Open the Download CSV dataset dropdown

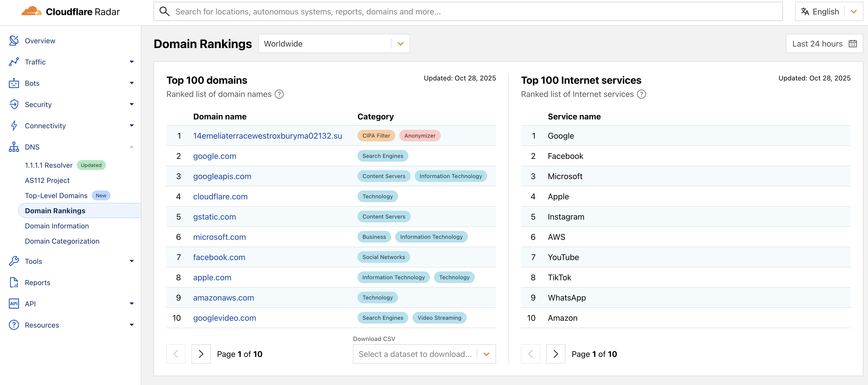pos(424,354)
